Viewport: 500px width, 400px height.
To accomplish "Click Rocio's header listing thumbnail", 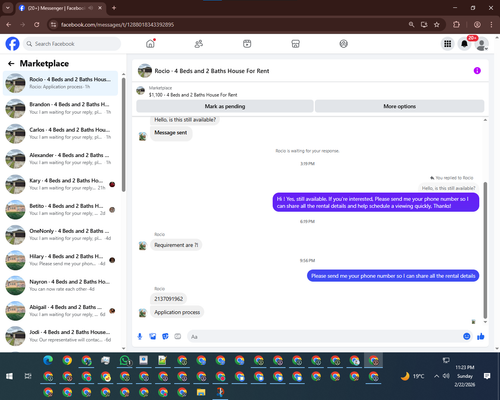I will (145, 71).
